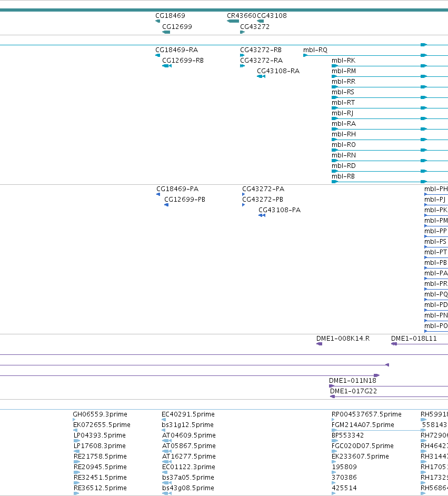Select the GH06559.3prime EST label
Viewport: 448px width, 496px height.
[100, 414]
